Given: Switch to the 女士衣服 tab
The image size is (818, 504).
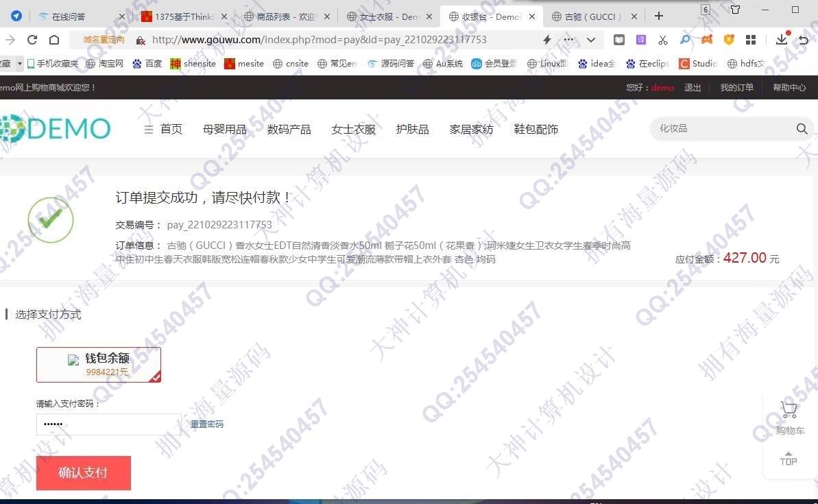Looking at the screenshot, I should [x=389, y=16].
